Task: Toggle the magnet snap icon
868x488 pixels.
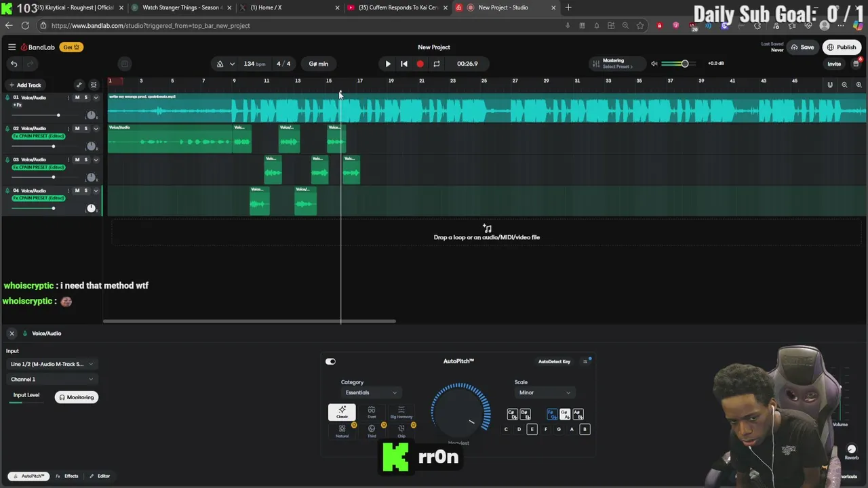Action: (829, 85)
